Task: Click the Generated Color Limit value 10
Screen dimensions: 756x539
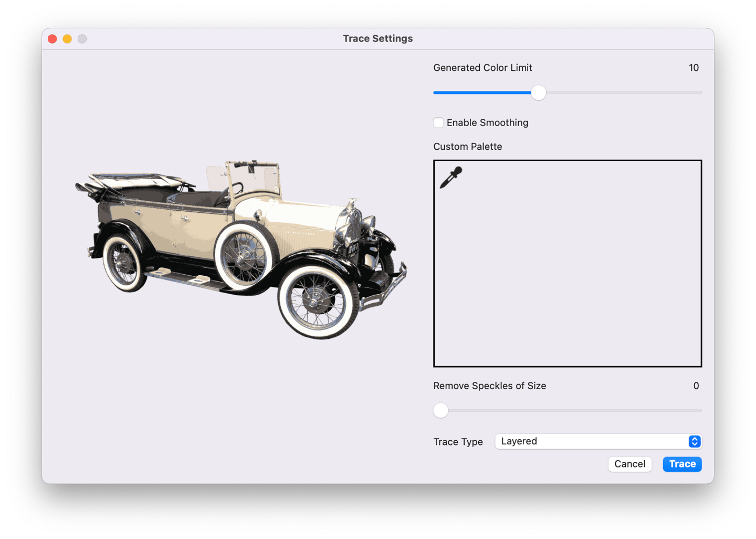Action: click(694, 68)
